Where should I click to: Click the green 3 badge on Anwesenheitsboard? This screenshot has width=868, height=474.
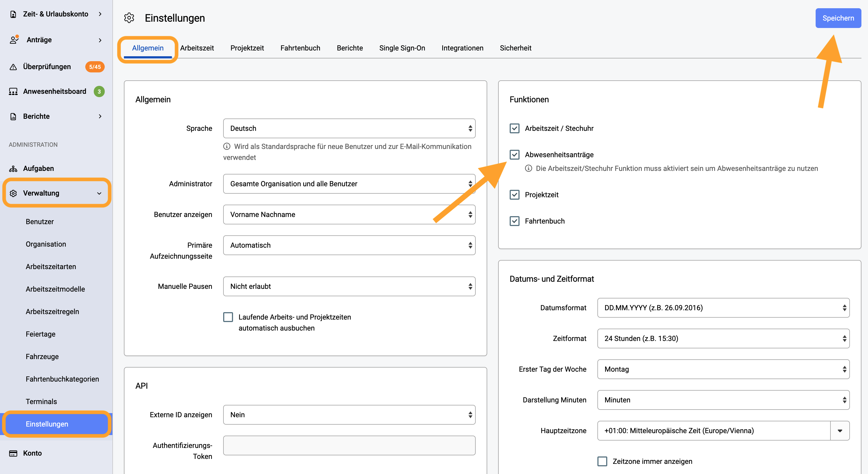(99, 91)
